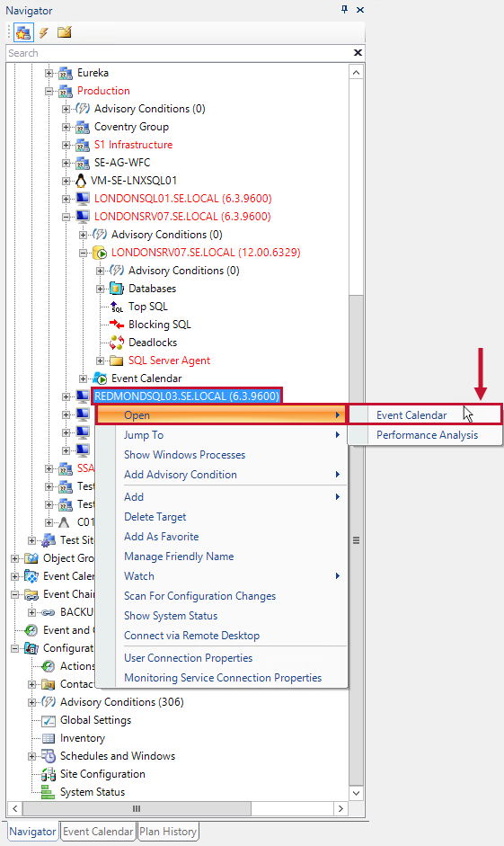Open User Connection Properties
Viewport: 504px width, 846px height.
tap(221, 658)
